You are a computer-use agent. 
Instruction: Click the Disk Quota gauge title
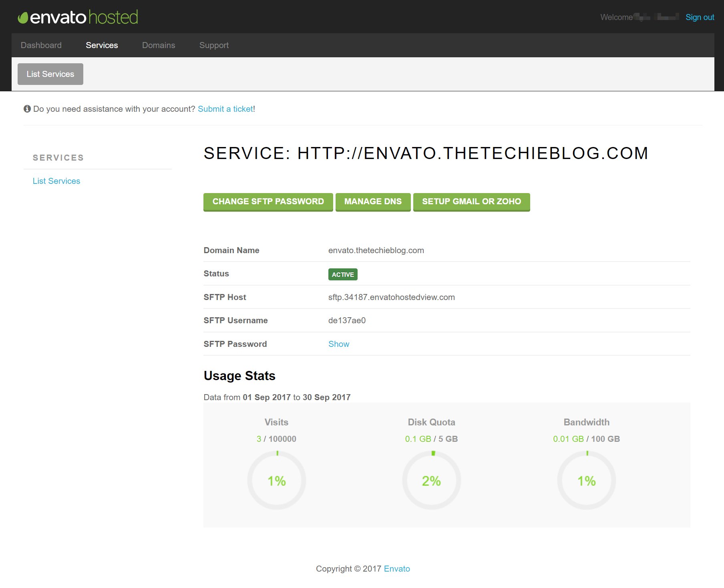(x=431, y=422)
